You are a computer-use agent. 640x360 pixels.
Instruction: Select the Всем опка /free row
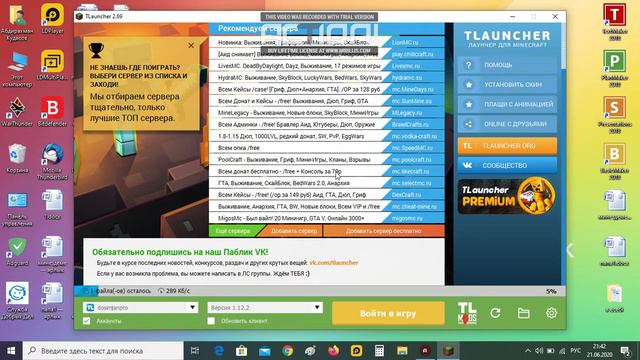[x=327, y=148]
